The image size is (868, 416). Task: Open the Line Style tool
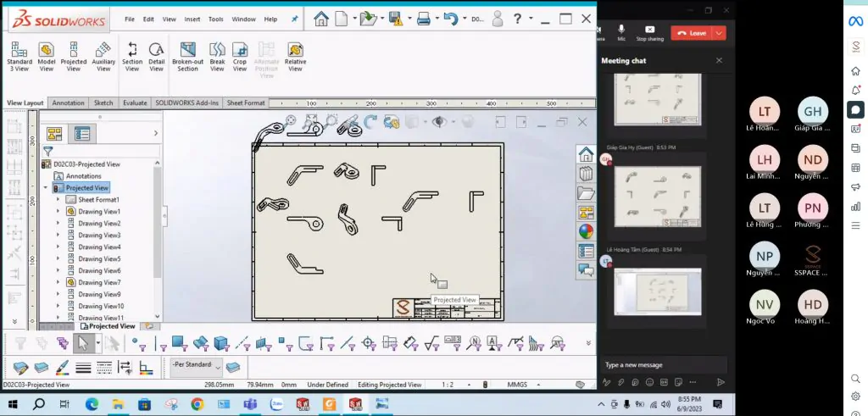pos(104,368)
